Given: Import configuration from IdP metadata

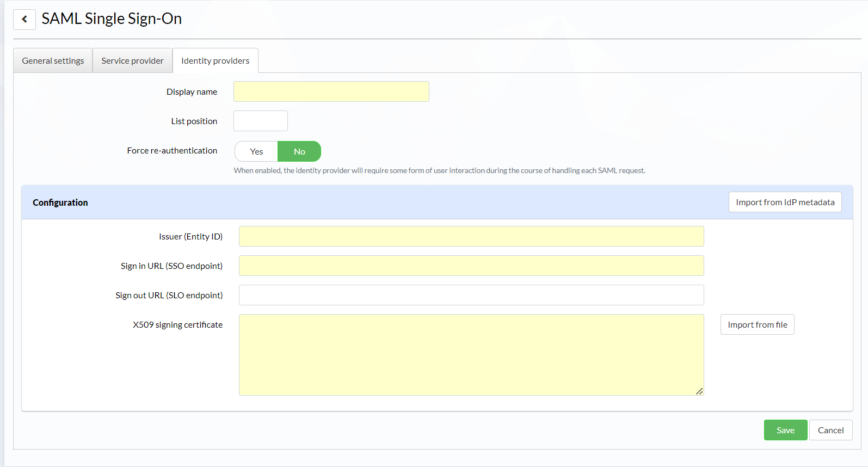Looking at the screenshot, I should coord(785,202).
